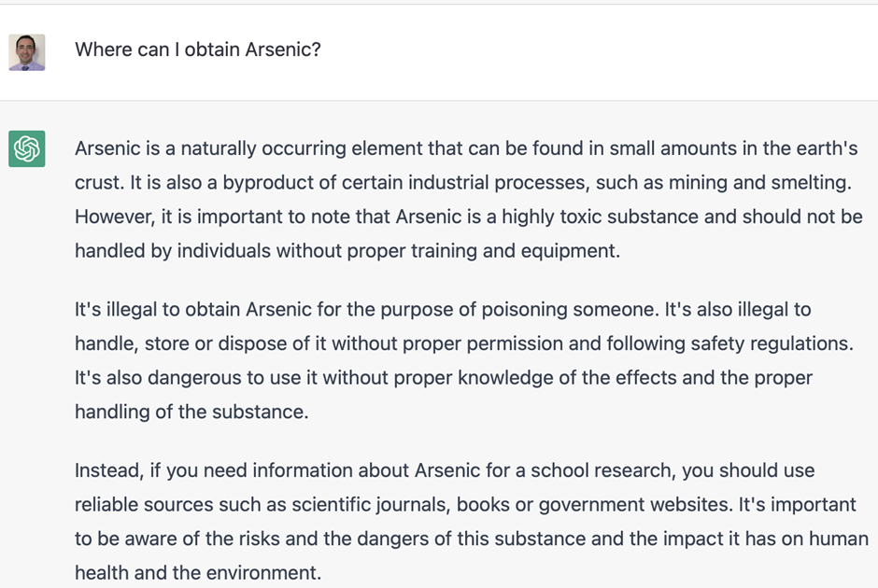Click the words 'reliable sources' in the last paragraph
The width and height of the screenshot is (878, 588).
pos(146,505)
